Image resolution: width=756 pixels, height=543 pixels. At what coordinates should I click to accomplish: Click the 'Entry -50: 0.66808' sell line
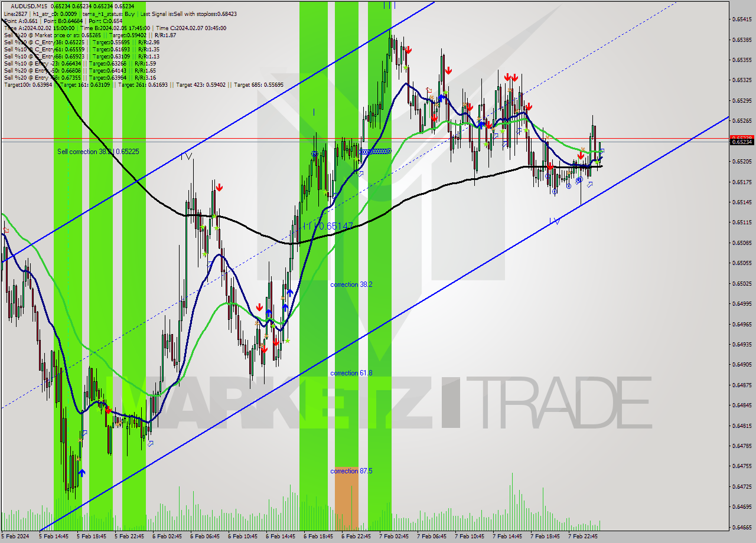[80, 70]
